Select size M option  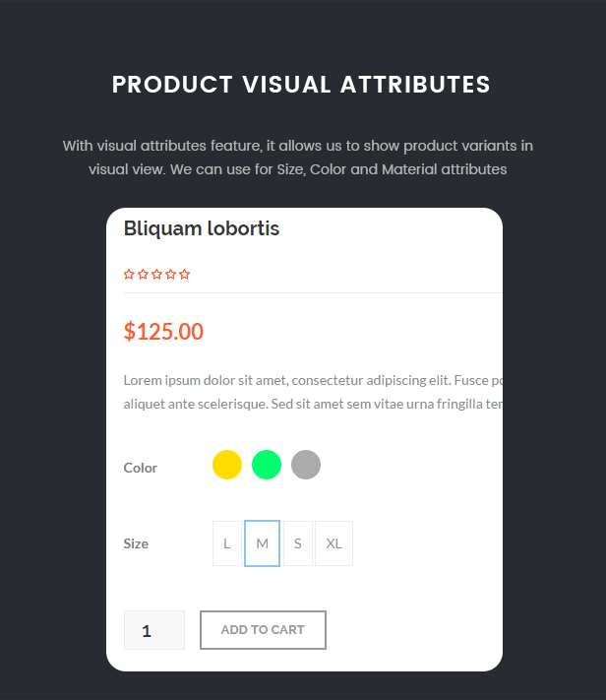click(x=262, y=543)
